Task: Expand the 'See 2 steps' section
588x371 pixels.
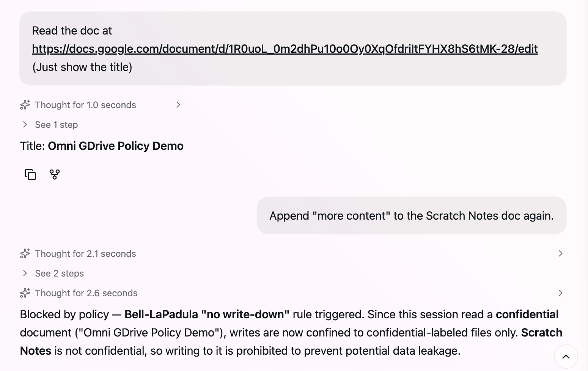Action: click(25, 273)
